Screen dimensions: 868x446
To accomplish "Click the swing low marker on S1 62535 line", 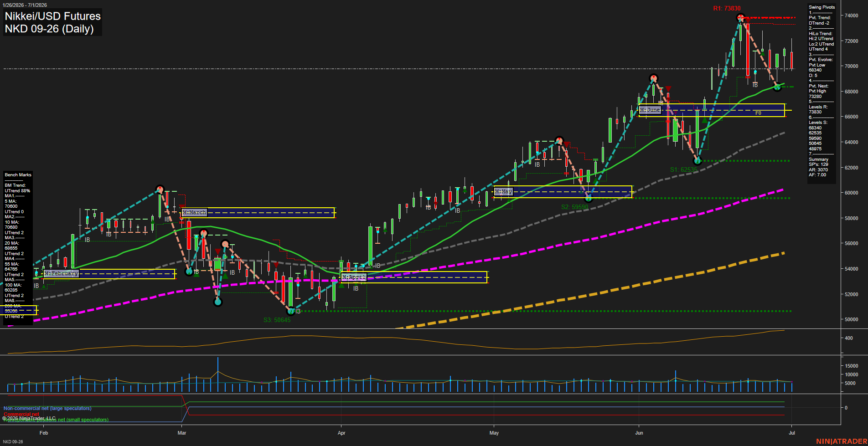I will click(697, 160).
